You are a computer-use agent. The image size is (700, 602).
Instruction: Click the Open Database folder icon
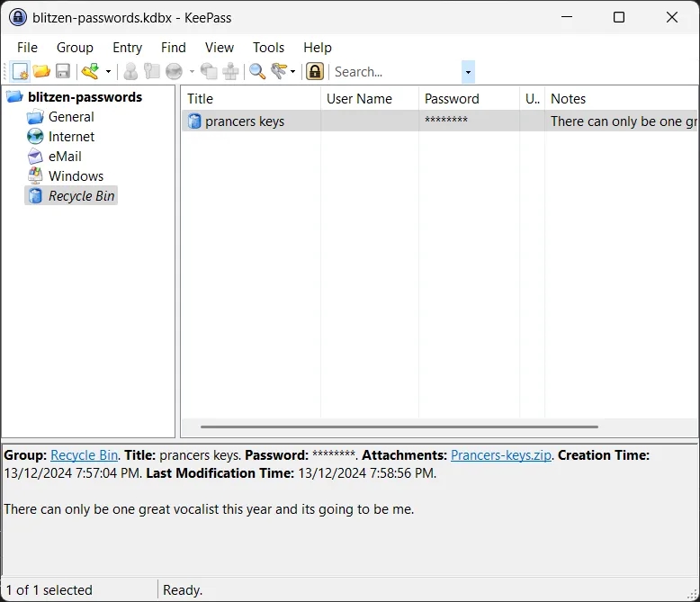click(41, 72)
